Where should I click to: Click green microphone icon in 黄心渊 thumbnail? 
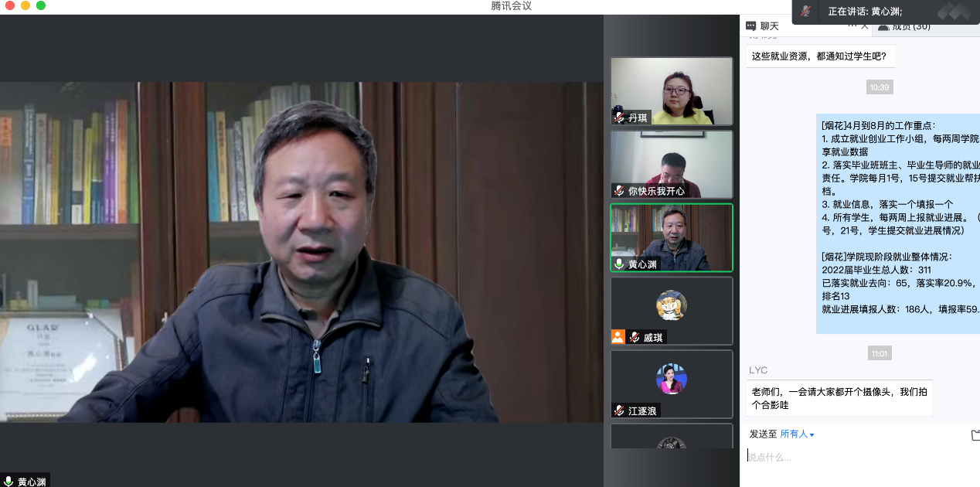pyautogui.click(x=619, y=264)
